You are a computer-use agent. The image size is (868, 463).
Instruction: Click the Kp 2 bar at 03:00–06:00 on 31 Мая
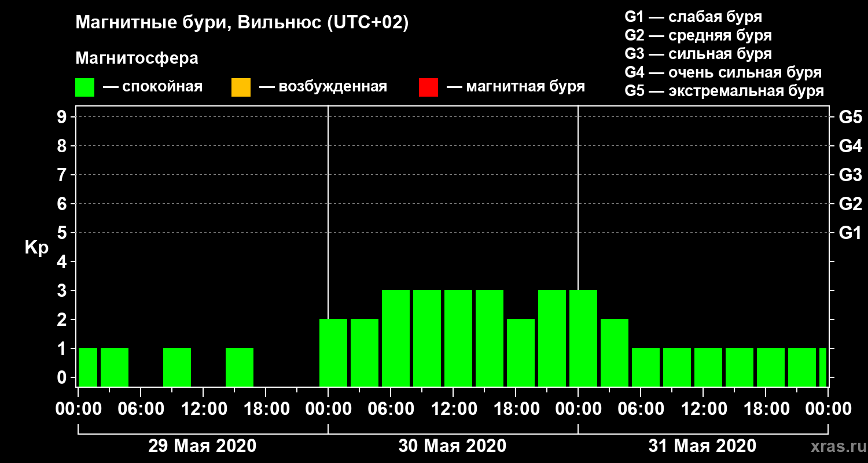pyautogui.click(x=615, y=352)
